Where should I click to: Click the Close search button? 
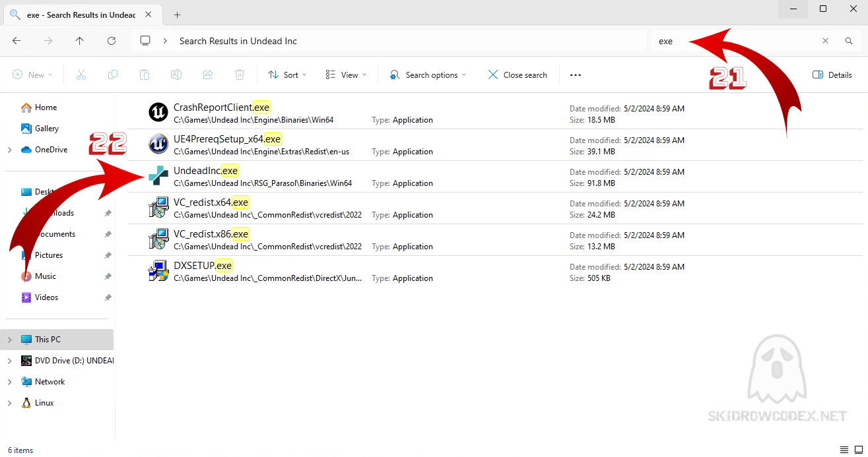tap(517, 75)
